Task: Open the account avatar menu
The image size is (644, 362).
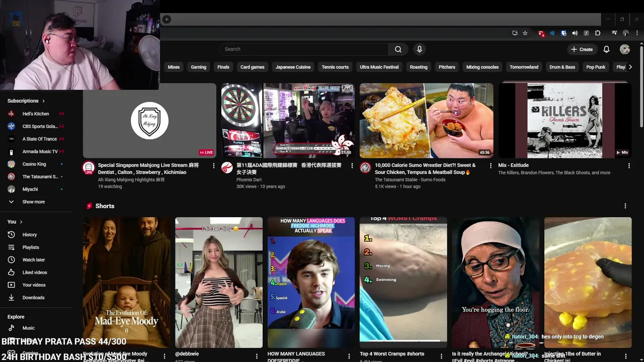Action: [625, 49]
